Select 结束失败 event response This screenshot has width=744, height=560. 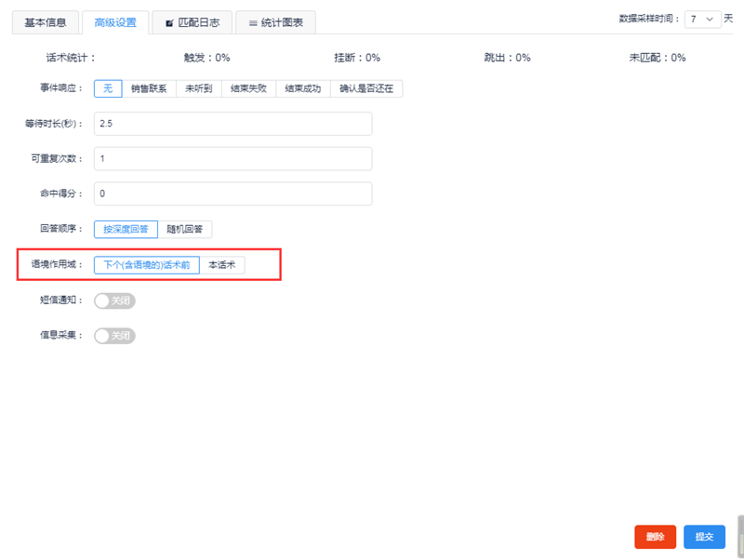(x=248, y=88)
